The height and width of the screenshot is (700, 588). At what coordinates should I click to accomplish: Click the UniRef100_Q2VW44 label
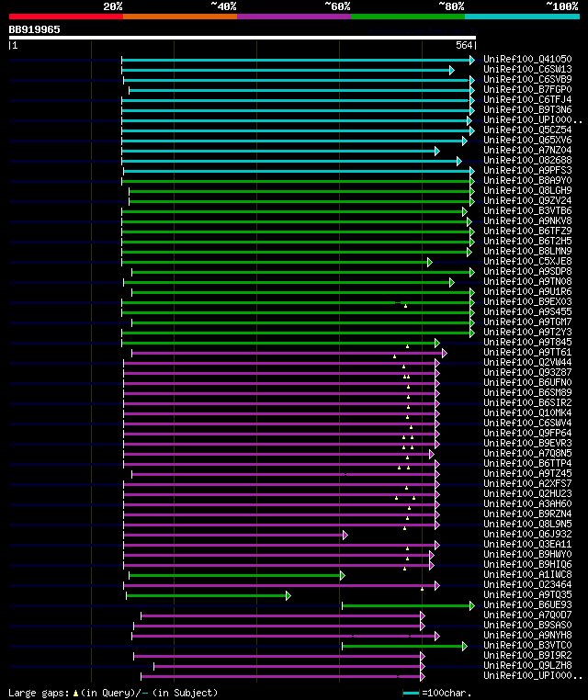coord(527,363)
